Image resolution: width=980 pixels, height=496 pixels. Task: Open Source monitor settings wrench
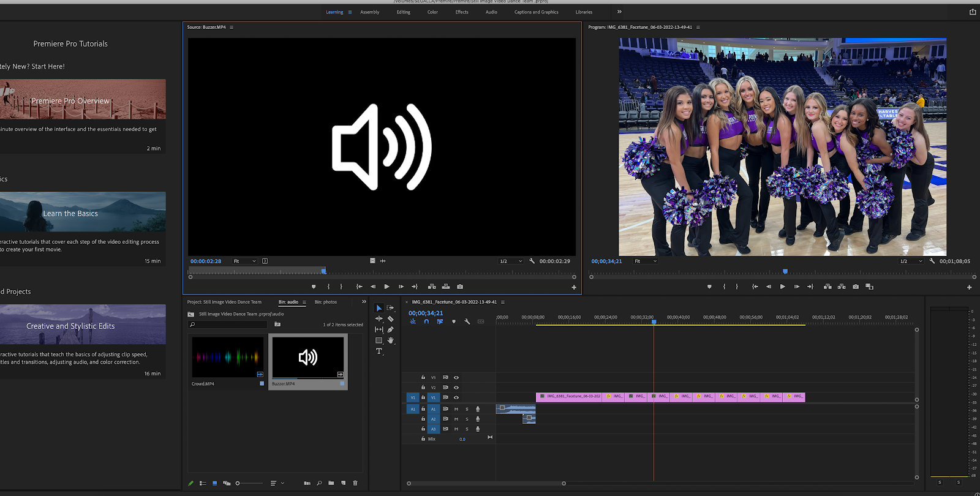pos(532,261)
